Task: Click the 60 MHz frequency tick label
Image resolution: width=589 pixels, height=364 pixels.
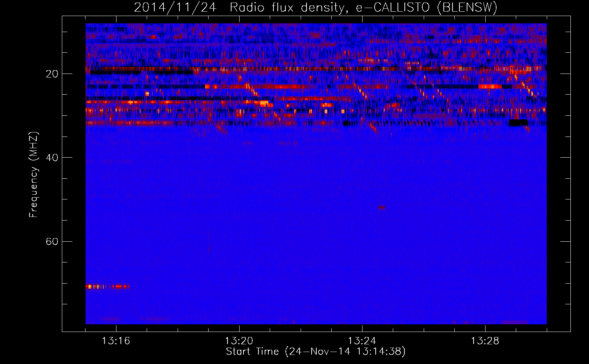Action: point(52,241)
